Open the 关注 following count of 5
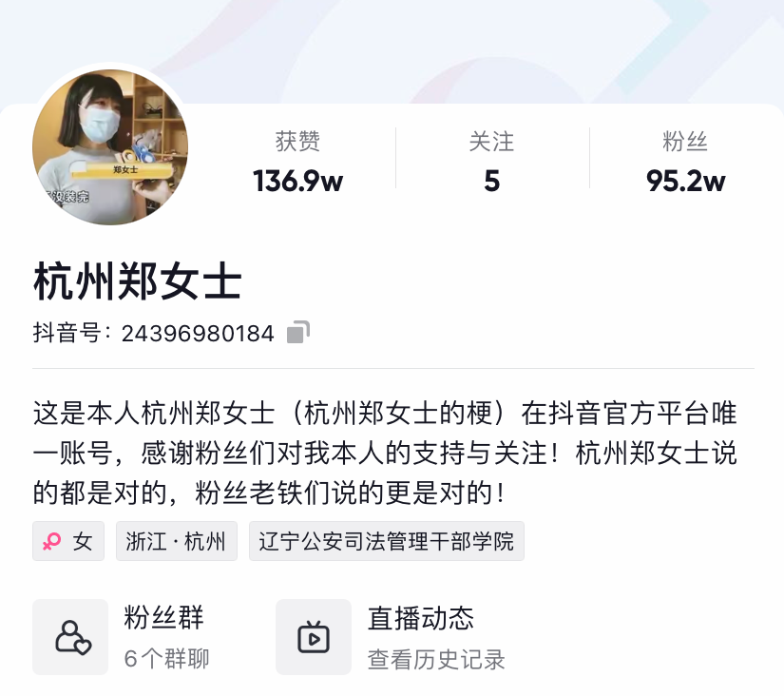Image resolution: width=784 pixels, height=696 pixels. [x=492, y=162]
